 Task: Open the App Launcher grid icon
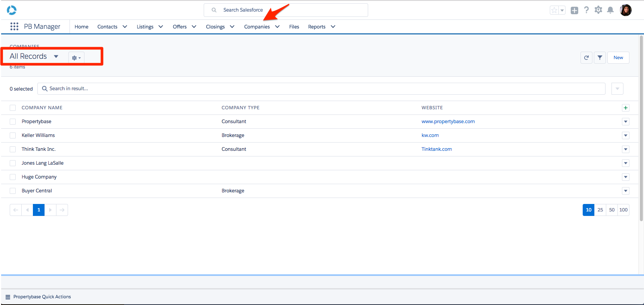pos(14,27)
